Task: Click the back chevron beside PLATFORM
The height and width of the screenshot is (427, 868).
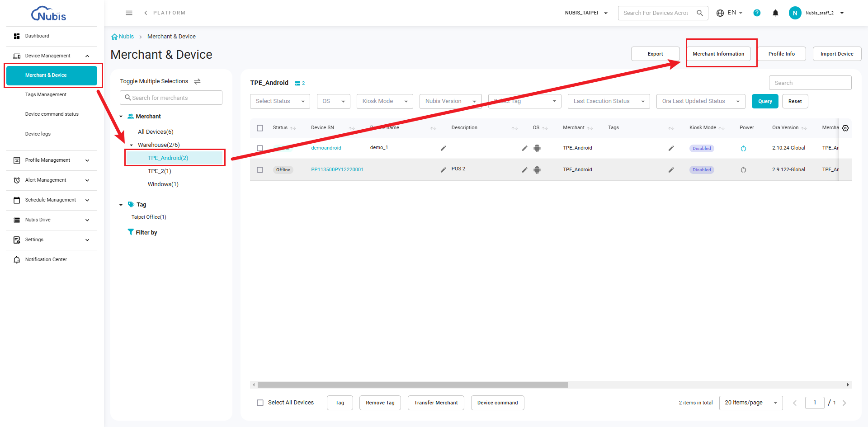Action: point(146,13)
